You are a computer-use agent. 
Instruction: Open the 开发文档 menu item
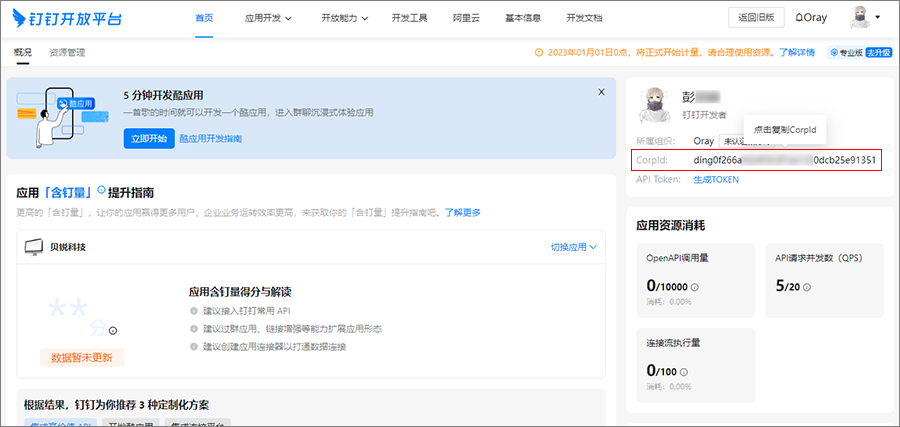584,18
